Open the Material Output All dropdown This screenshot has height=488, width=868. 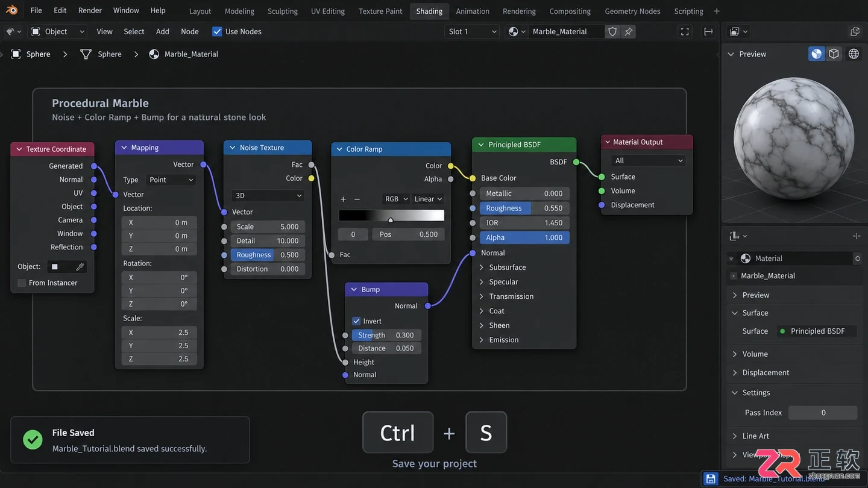[x=648, y=160]
